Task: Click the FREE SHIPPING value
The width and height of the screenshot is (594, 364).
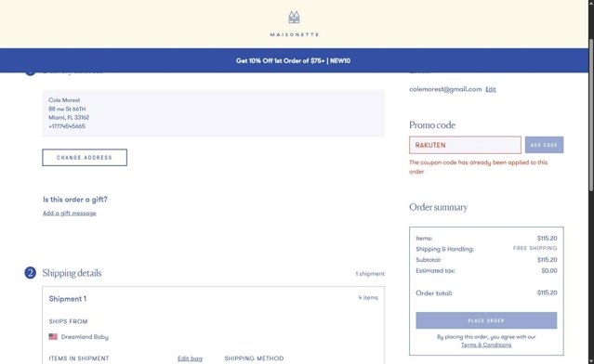Action: point(535,248)
